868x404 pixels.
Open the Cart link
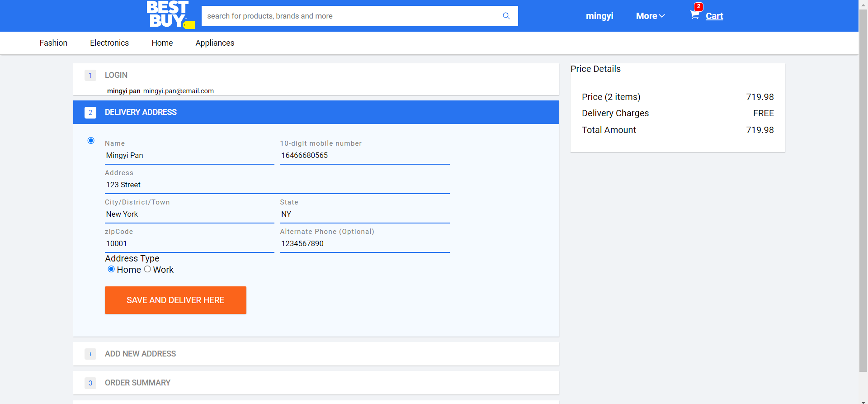(x=714, y=16)
